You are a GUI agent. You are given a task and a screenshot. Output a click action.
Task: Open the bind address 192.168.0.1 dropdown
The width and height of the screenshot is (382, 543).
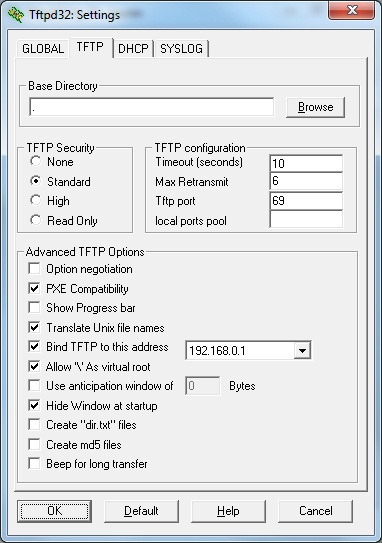(x=302, y=350)
